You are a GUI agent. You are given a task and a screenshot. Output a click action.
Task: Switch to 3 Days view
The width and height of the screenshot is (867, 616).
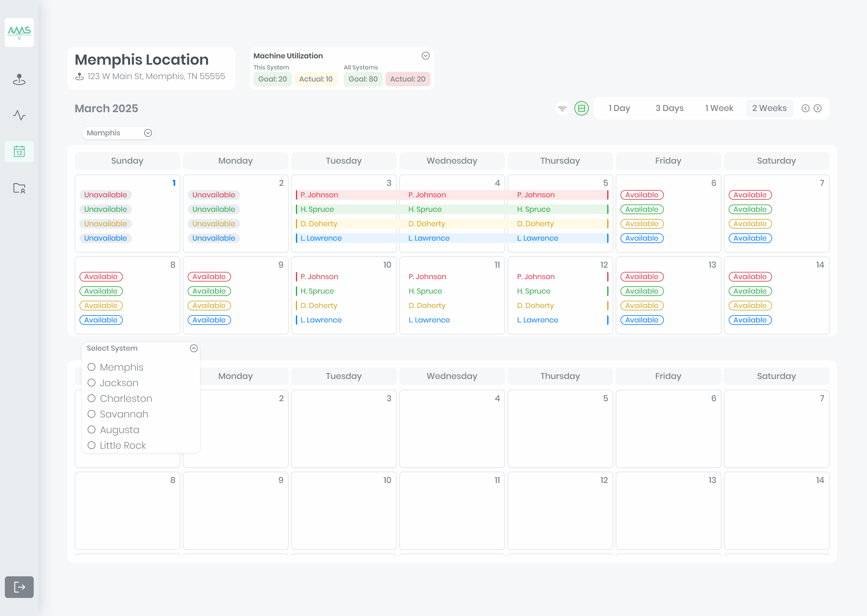(669, 109)
